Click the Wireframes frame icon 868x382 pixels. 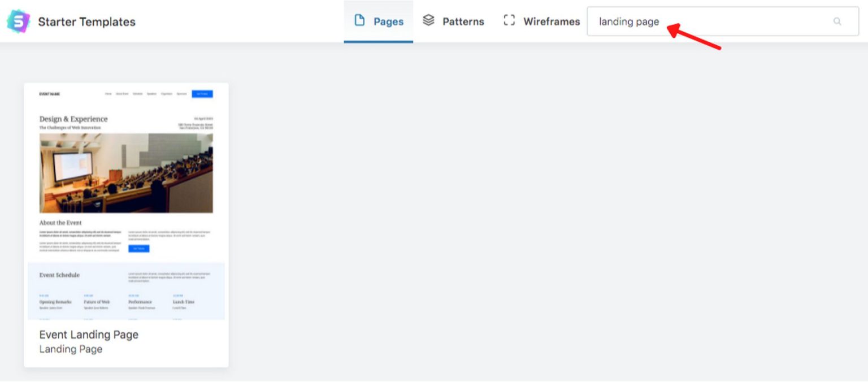click(x=509, y=20)
